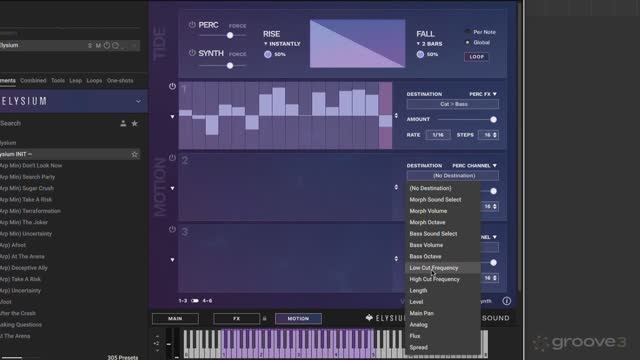Viewport: 640px width, 360px height.
Task: Click the Solo S icon on the Elysium track
Action: coord(90,45)
